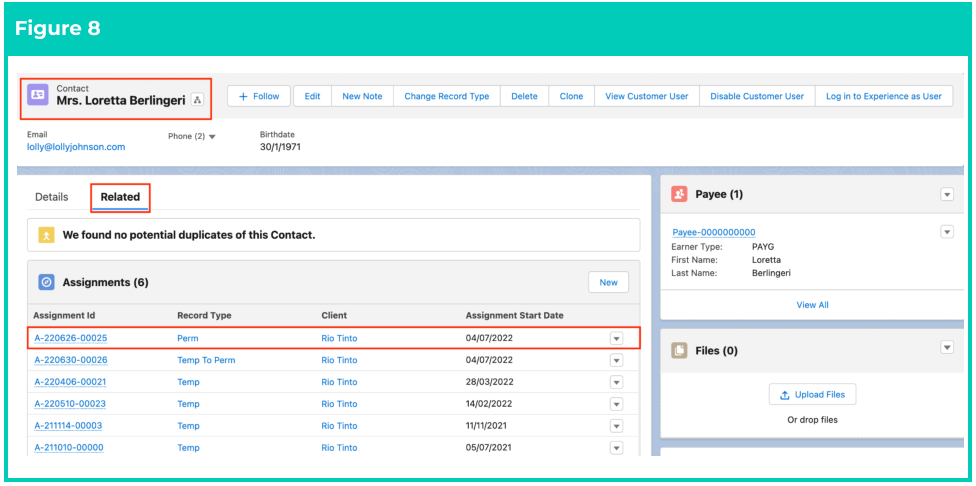Open dropdown for Payee-0000000000 record
Viewport: 976px width, 486px height.
click(x=947, y=232)
